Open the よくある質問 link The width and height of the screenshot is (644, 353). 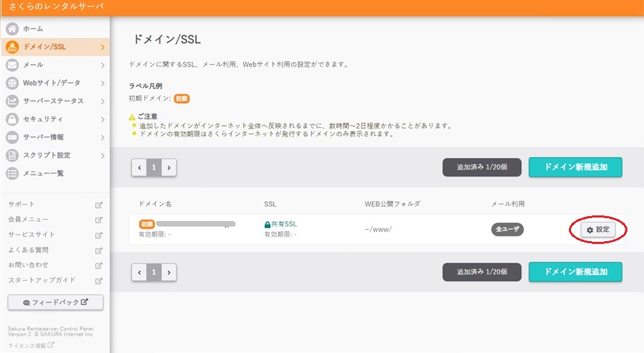click(28, 250)
